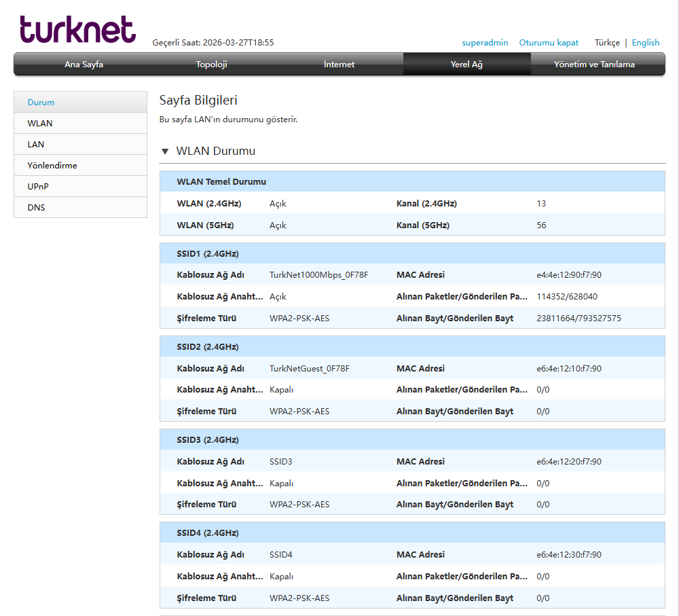The height and width of the screenshot is (616, 679).
Task: Click the 2.4GHz channel value 13
Action: [x=541, y=204]
